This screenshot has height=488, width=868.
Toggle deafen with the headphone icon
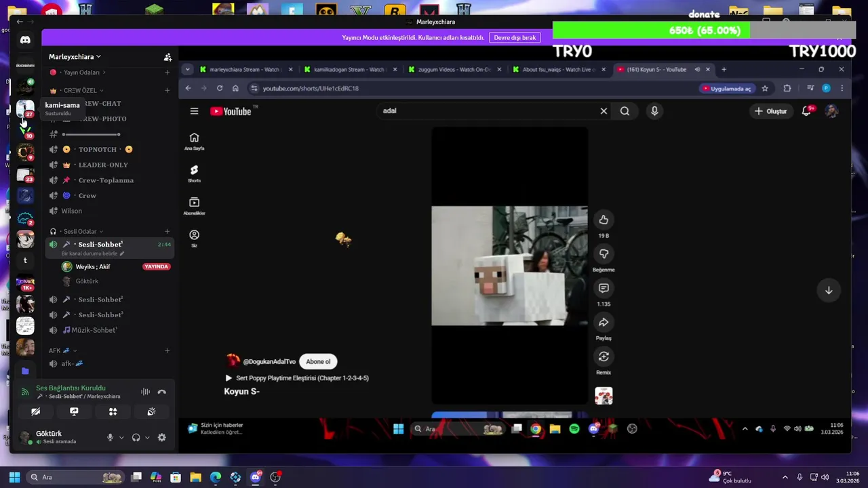coord(136,438)
